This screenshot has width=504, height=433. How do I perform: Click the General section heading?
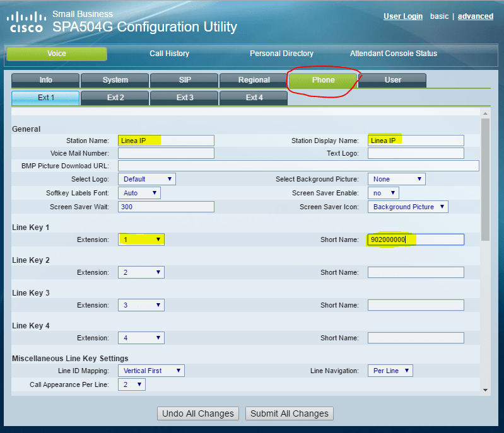(x=26, y=129)
